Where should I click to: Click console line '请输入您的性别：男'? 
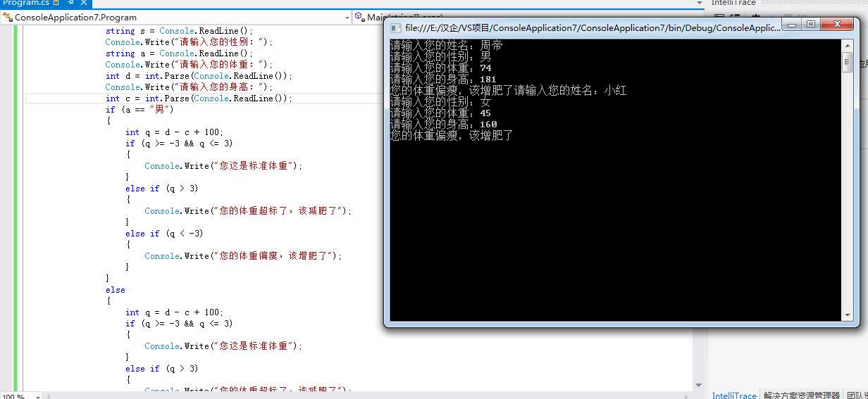(441, 57)
